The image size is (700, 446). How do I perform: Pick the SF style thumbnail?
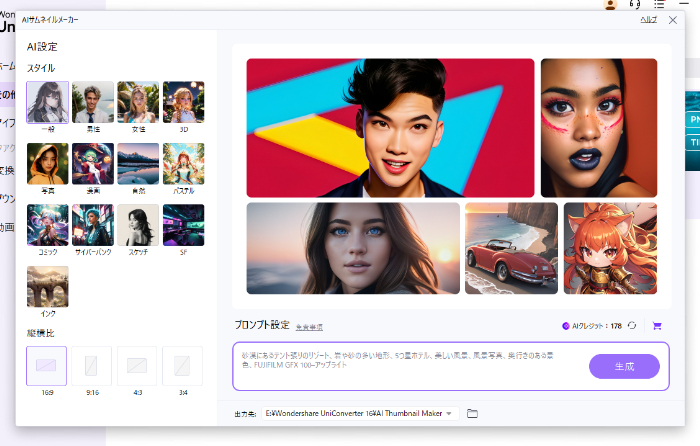pyautogui.click(x=183, y=225)
